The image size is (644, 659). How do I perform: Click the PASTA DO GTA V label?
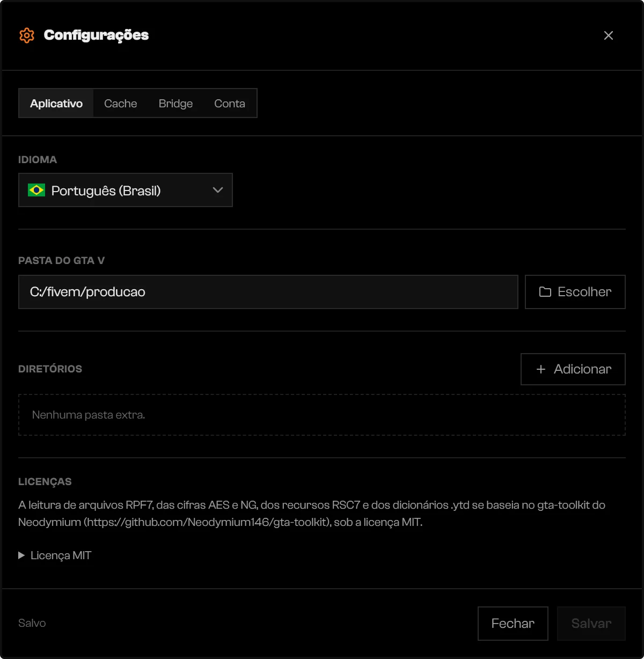(x=62, y=261)
